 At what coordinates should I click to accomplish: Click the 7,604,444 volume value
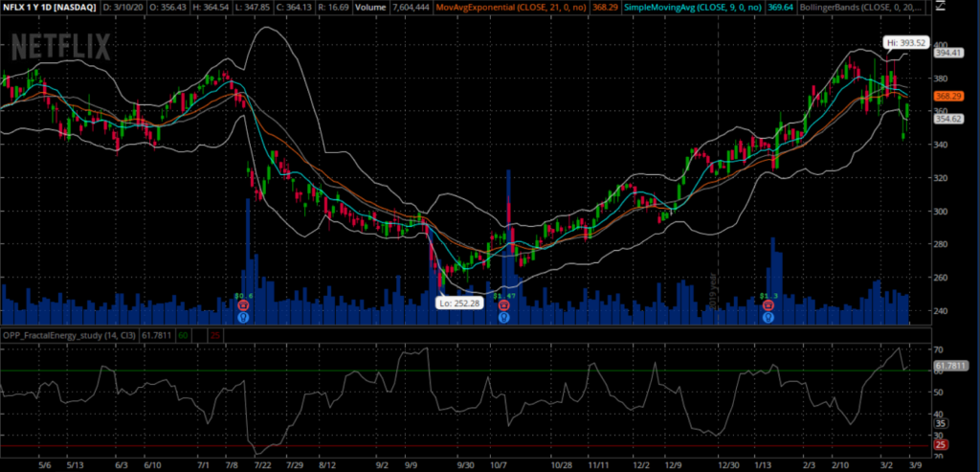[x=412, y=7]
